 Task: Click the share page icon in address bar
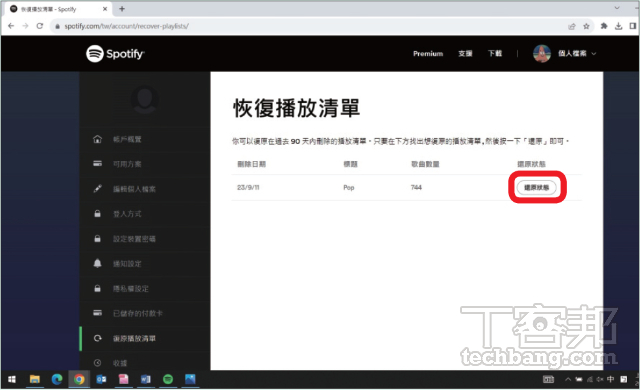pos(571,27)
